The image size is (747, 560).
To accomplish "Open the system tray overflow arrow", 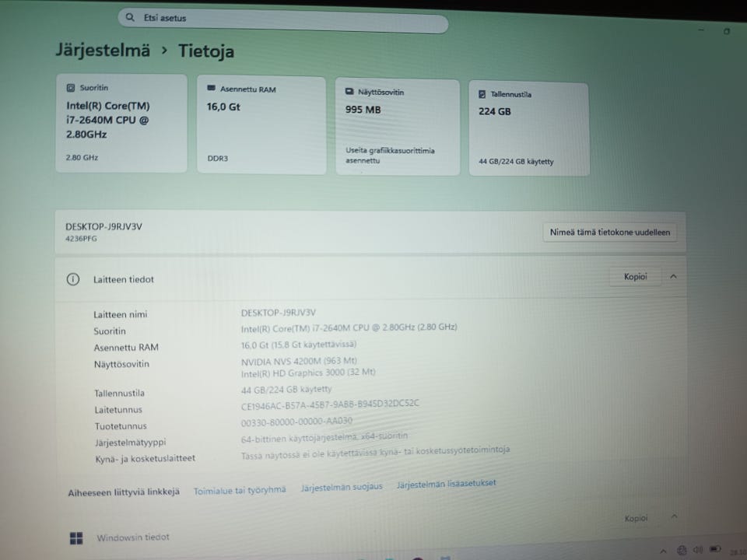I will (663, 551).
